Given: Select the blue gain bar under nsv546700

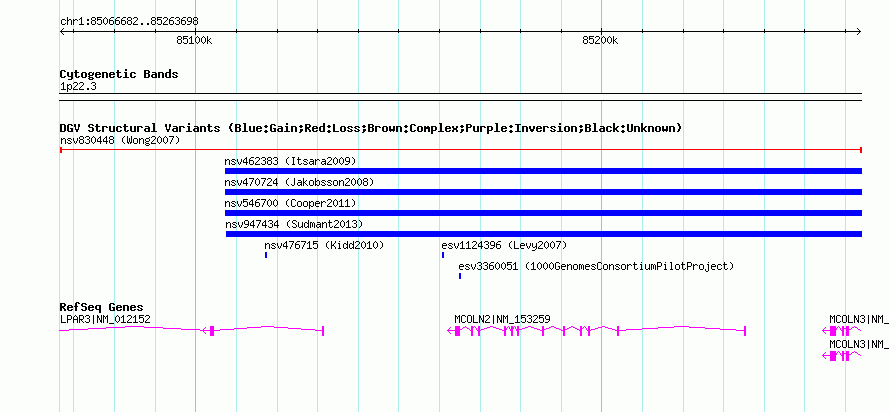Looking at the screenshot, I should (543, 213).
